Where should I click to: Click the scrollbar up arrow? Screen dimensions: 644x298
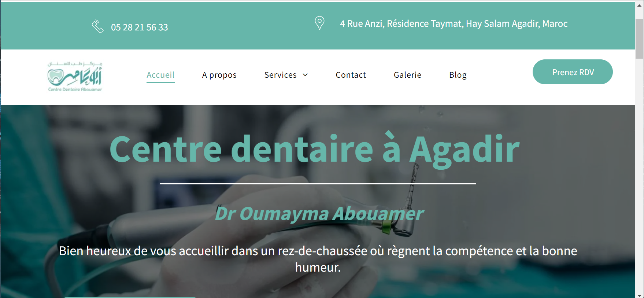(640, 5)
